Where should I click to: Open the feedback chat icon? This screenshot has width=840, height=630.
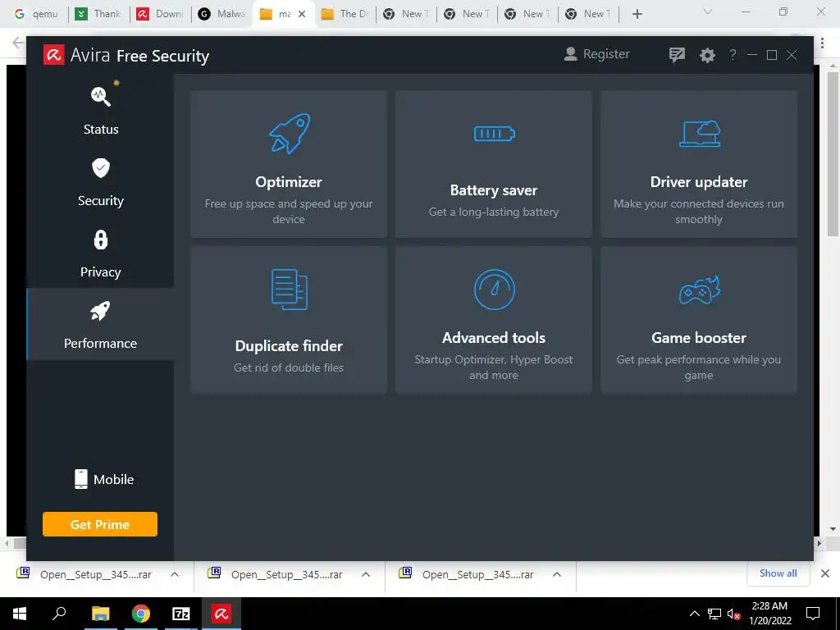click(x=677, y=55)
